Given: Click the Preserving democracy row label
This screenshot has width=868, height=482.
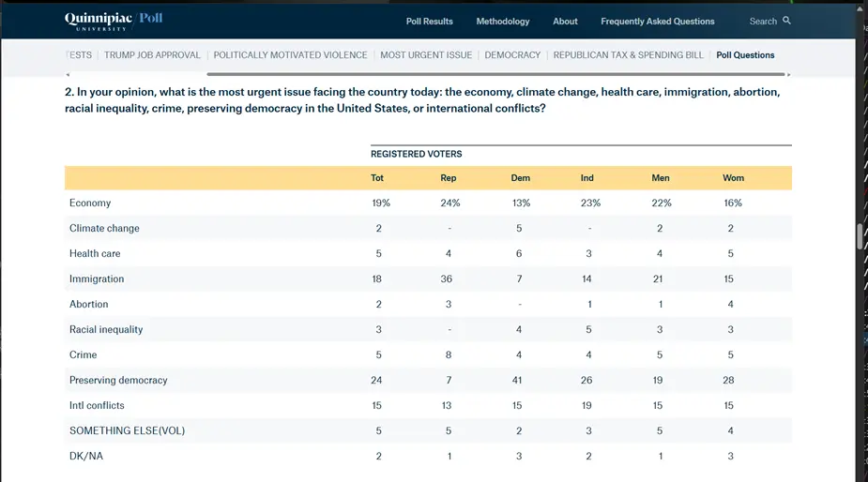Looking at the screenshot, I should click(x=118, y=381).
